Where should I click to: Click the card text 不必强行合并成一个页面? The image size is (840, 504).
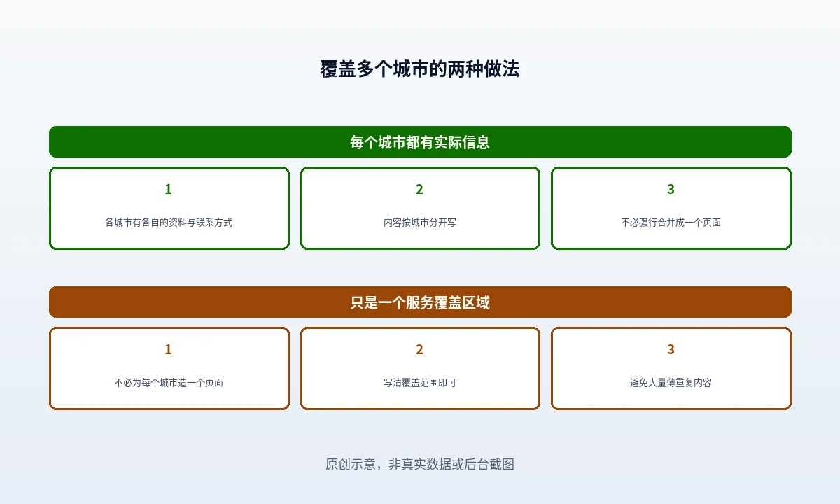pos(671,223)
